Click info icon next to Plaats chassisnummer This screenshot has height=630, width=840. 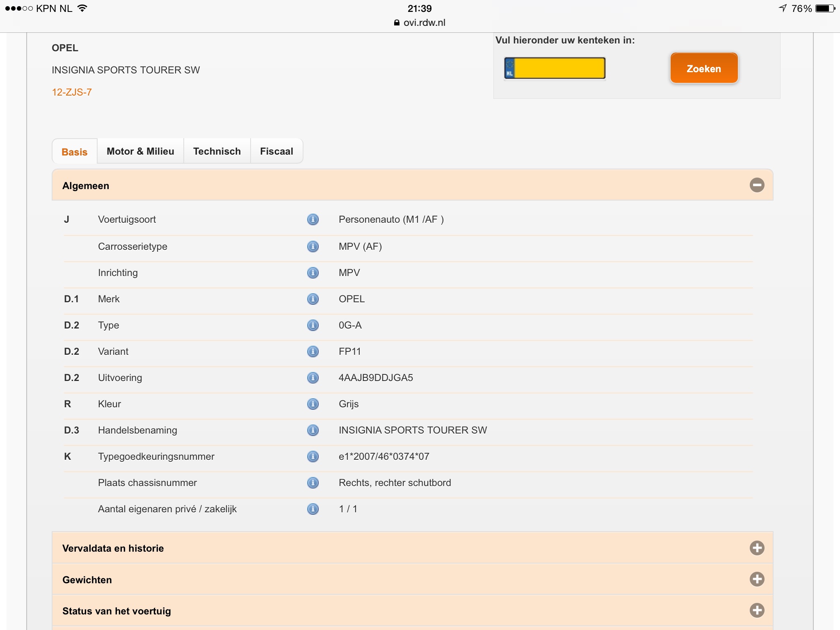pos(313,483)
